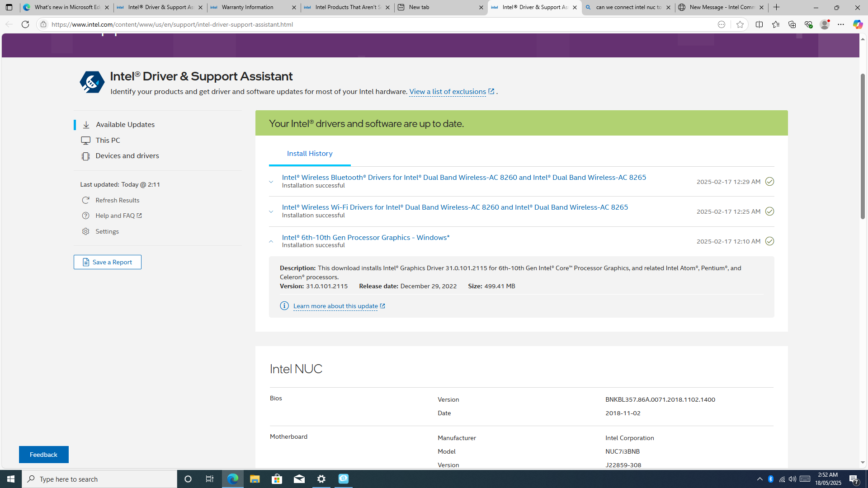Click the blue Feedback button

pyautogui.click(x=43, y=455)
